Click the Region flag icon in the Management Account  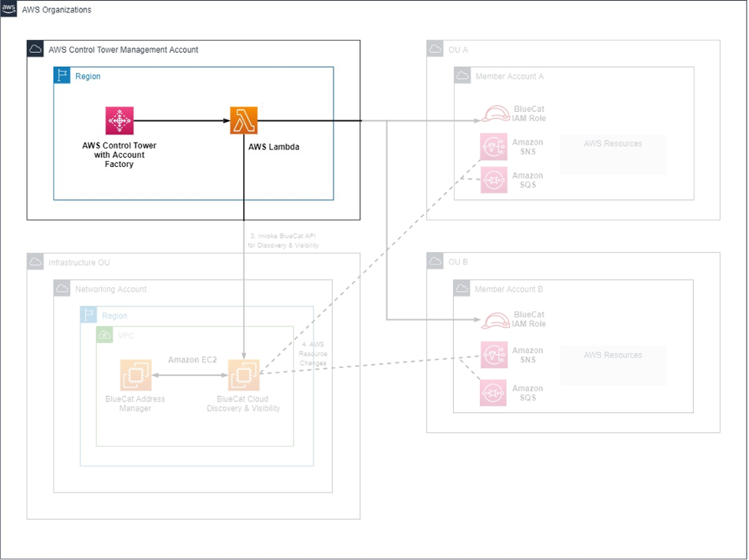click(x=61, y=75)
